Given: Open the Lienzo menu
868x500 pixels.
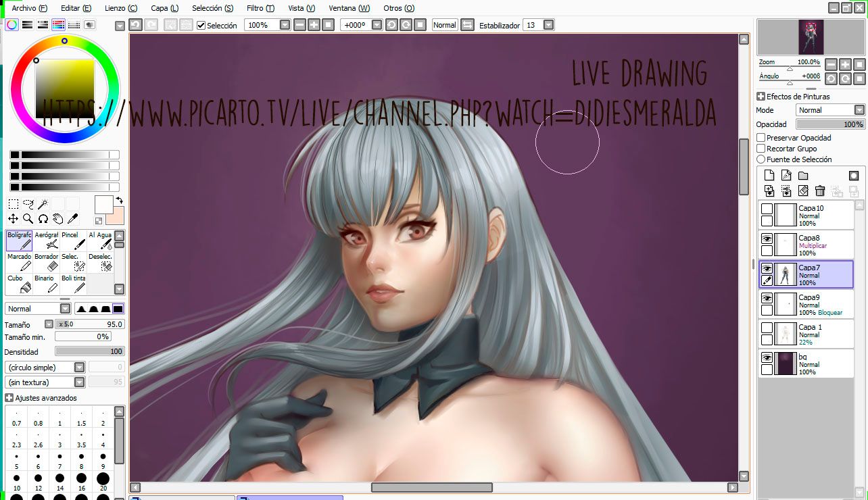Looking at the screenshot, I should coord(121,8).
